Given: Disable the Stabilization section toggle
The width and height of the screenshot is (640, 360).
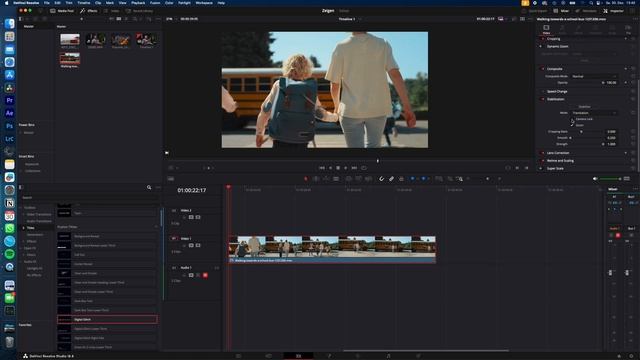Looking at the screenshot, I should point(542,99).
